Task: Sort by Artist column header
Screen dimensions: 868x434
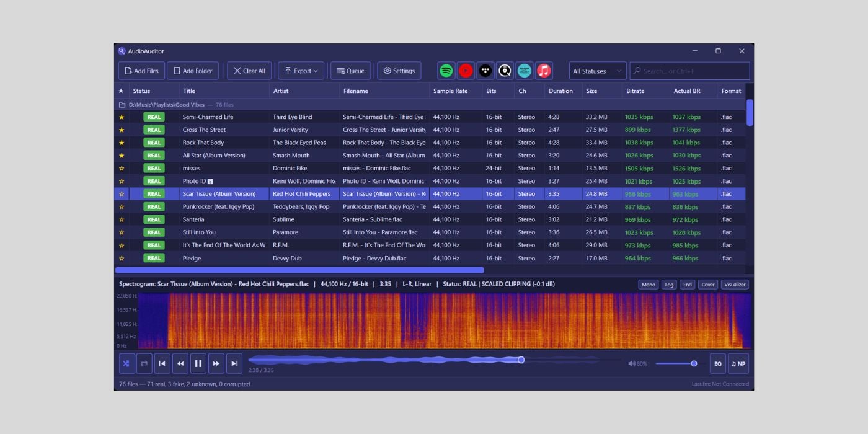Action: (304, 91)
